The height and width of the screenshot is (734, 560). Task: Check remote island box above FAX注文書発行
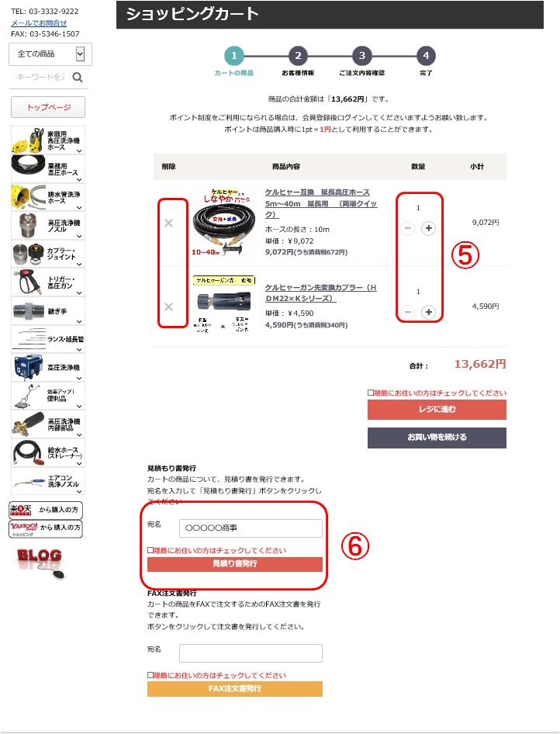[150, 675]
